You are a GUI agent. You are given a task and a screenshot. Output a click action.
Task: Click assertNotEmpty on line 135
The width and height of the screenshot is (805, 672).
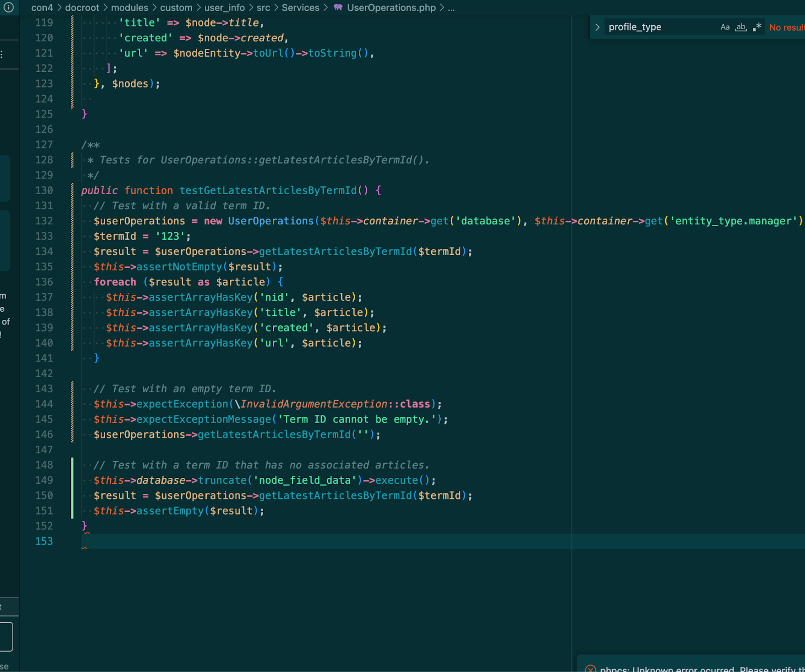[x=179, y=267]
